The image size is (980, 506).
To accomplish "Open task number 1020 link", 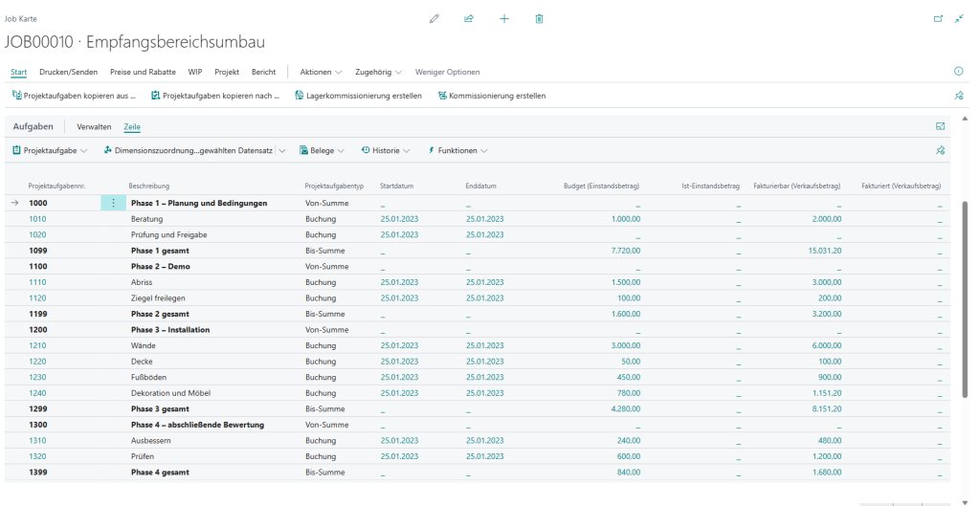I will tap(37, 235).
